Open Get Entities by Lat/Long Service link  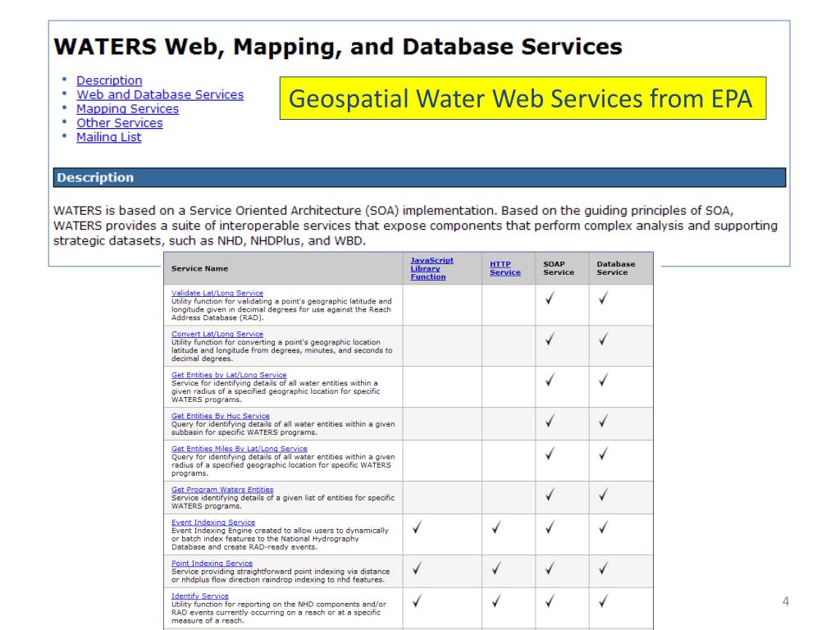click(x=229, y=375)
